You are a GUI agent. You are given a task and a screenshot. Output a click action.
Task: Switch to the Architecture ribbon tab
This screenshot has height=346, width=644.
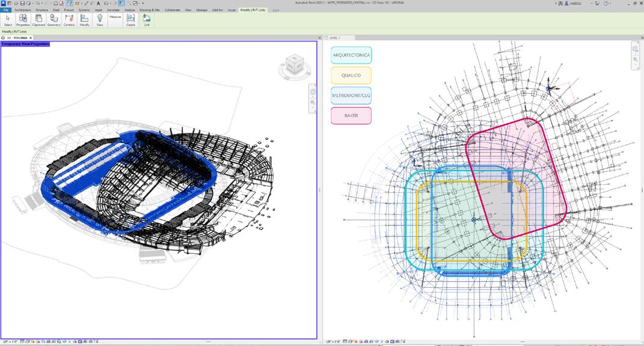click(x=22, y=10)
